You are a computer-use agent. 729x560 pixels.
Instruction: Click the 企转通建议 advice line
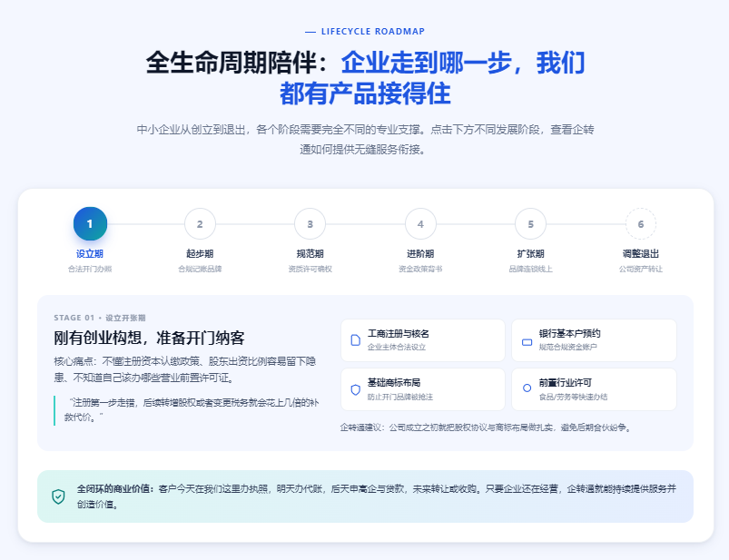pyautogui.click(x=487, y=427)
